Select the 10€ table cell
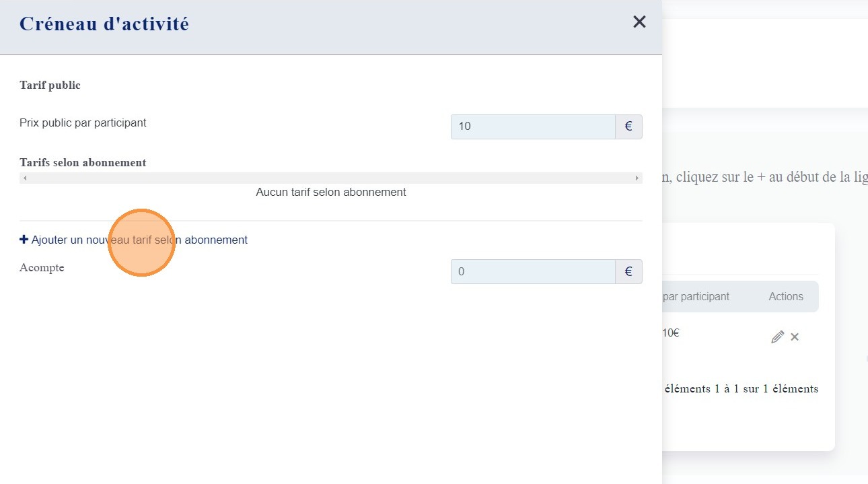 (x=670, y=333)
